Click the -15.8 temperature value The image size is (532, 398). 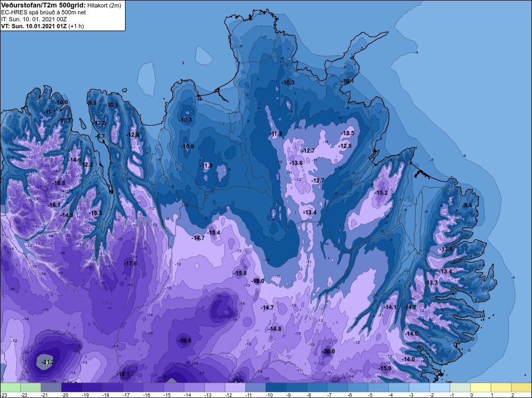pyautogui.click(x=240, y=273)
